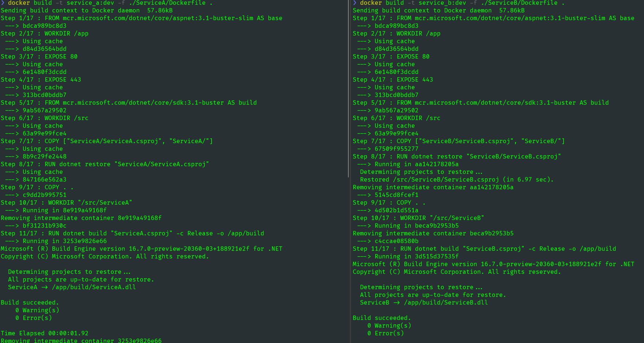Click Step 5/17 FROM sdk line in left pane
Viewport: 644px width, 343px height.
129,103
